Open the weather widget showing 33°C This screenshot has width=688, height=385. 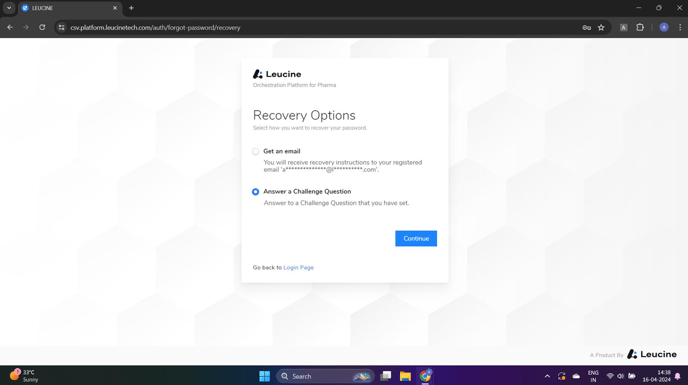(24, 376)
